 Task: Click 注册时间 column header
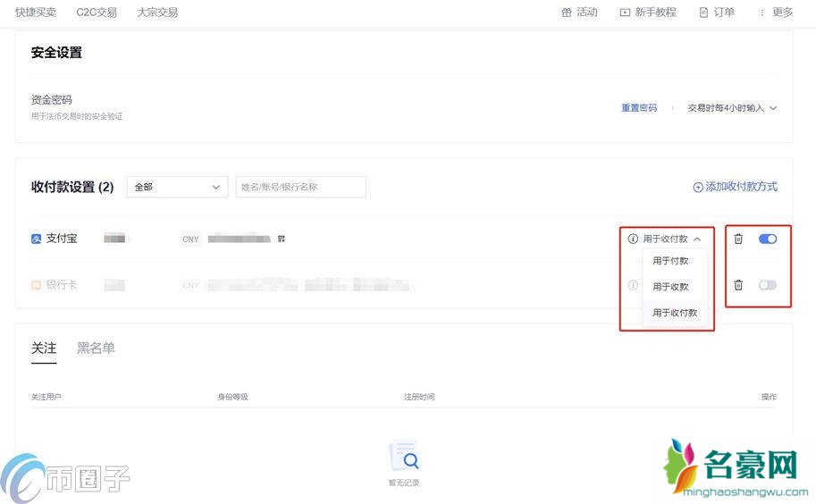[419, 397]
